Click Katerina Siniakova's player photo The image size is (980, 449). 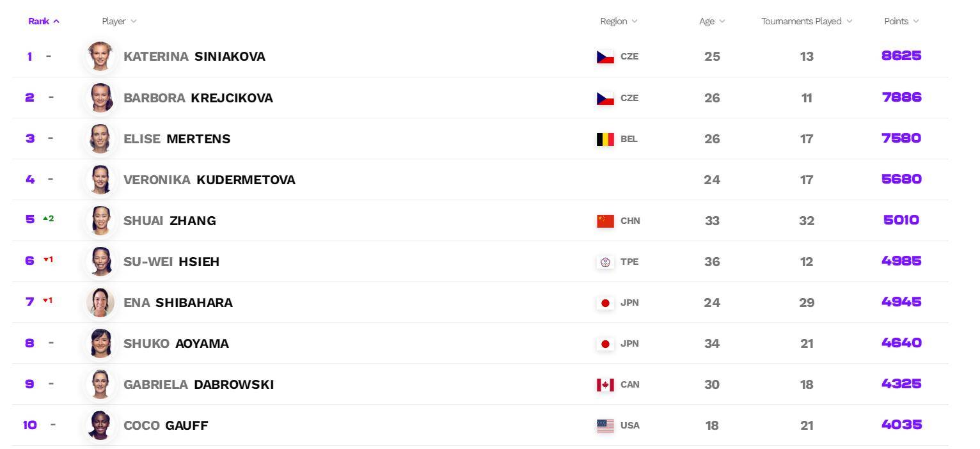[x=100, y=56]
